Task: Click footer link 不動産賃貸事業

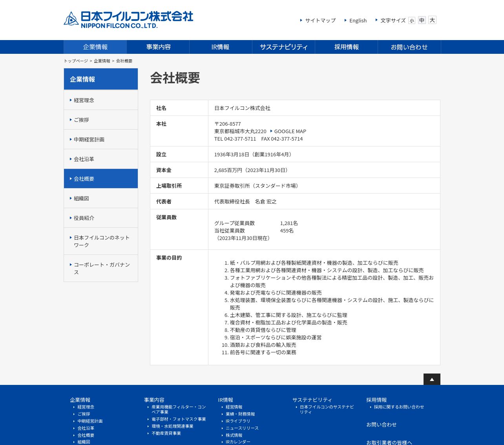Action: point(166,433)
